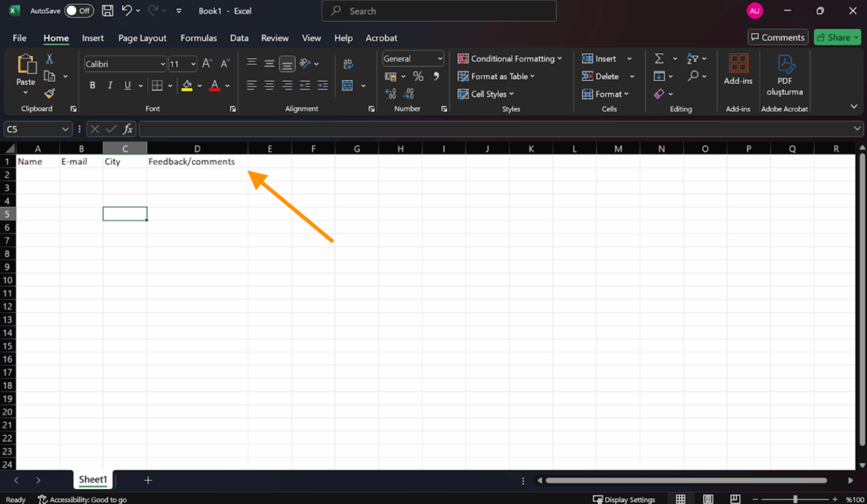Apply bold formatting from the Font group
The width and height of the screenshot is (867, 504).
[93, 85]
